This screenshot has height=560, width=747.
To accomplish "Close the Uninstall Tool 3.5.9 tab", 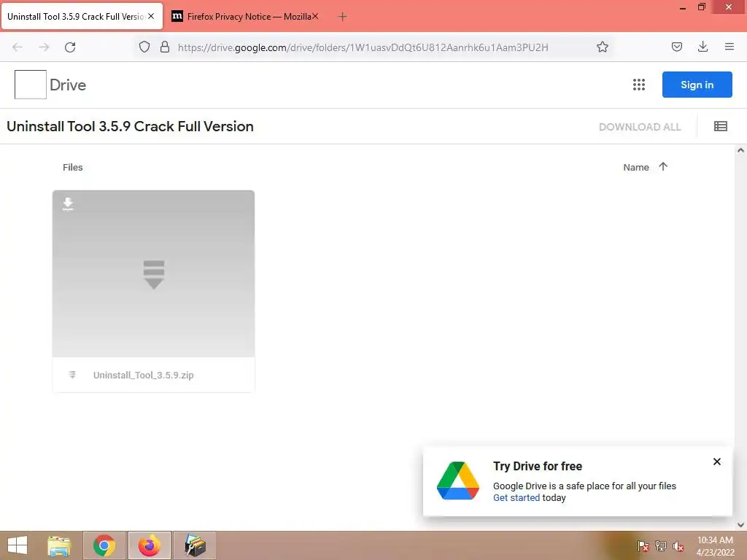I will (151, 16).
